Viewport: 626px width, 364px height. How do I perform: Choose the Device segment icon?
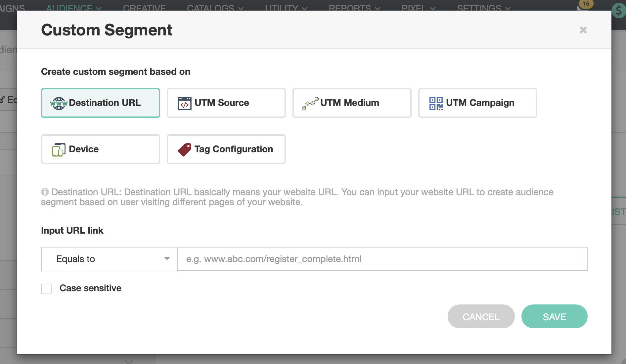[x=59, y=150]
